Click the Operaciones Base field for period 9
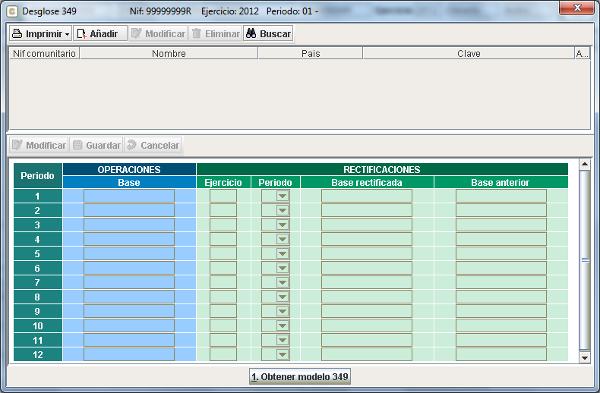Image resolution: width=600 pixels, height=393 pixels. point(129,311)
